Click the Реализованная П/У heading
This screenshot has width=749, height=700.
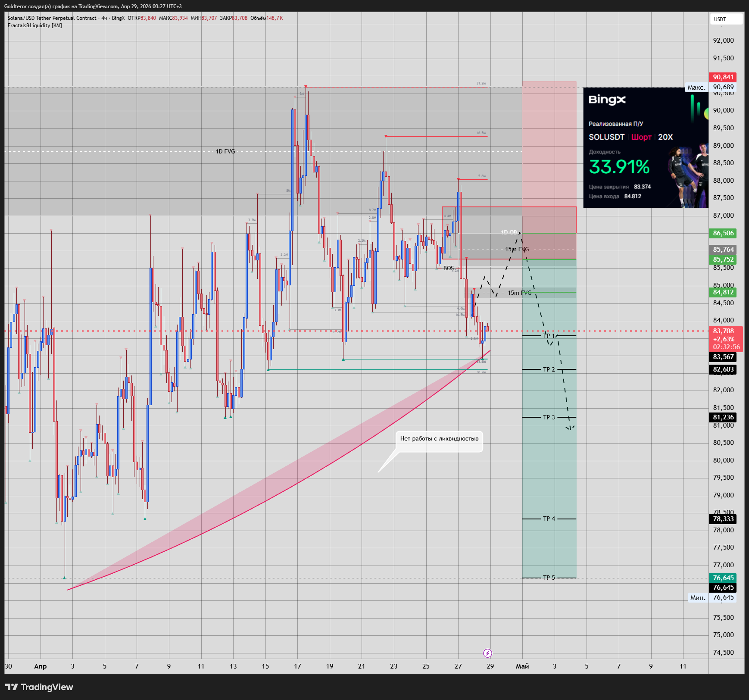click(x=616, y=124)
